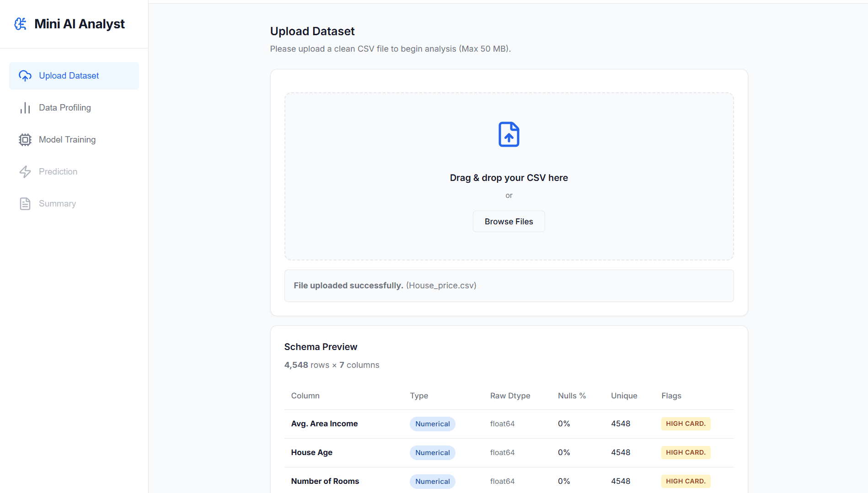Click the Prediction lightning bolt icon
The image size is (868, 493).
[x=25, y=172]
